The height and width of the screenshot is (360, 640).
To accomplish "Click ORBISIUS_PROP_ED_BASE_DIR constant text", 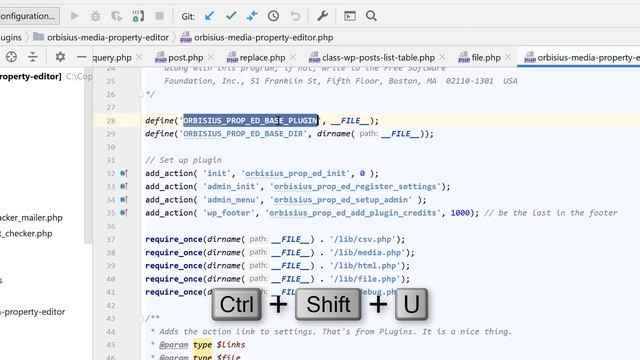I will click(243, 134).
